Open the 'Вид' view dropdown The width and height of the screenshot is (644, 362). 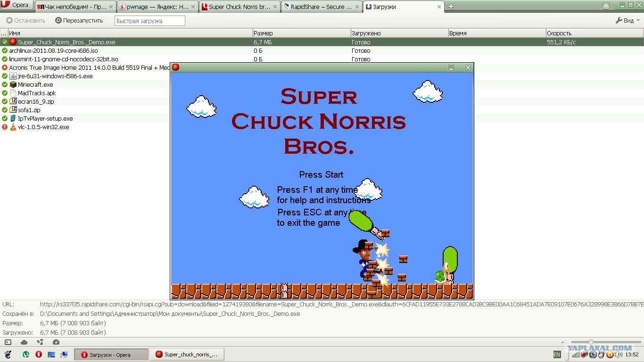point(628,21)
